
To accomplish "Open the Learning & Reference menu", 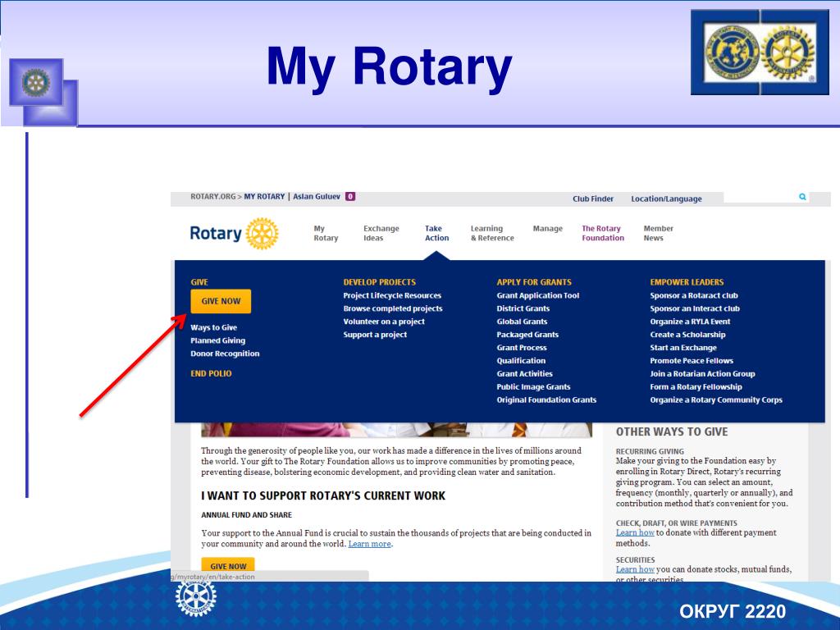I will [492, 233].
